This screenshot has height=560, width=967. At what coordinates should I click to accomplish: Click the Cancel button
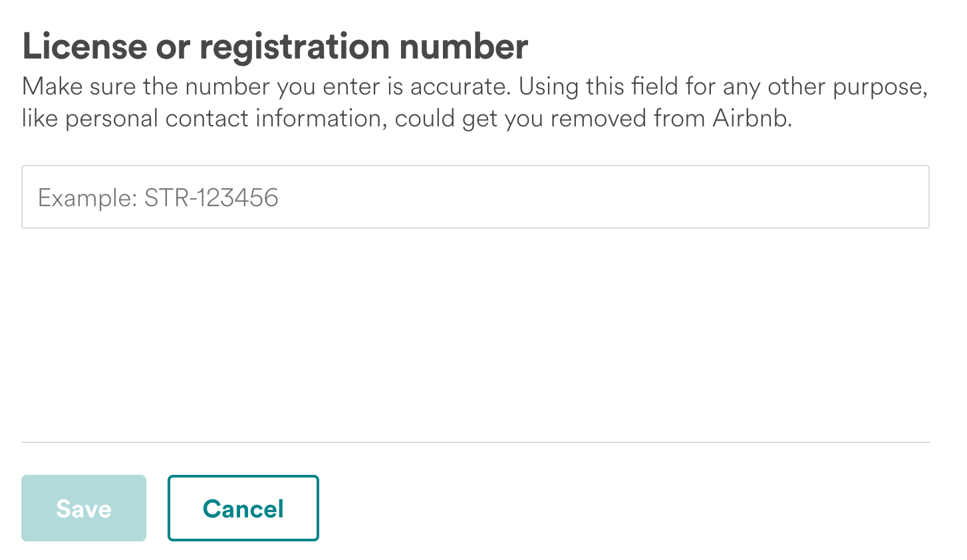pos(243,508)
